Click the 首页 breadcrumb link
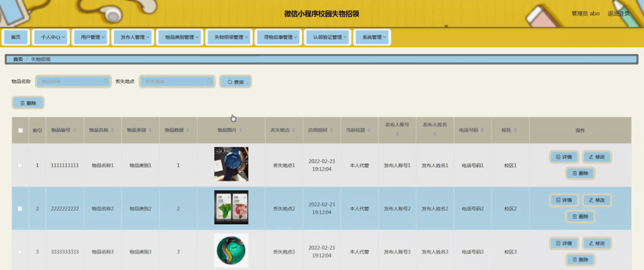Screen dimensions: 644x270 click(x=18, y=59)
